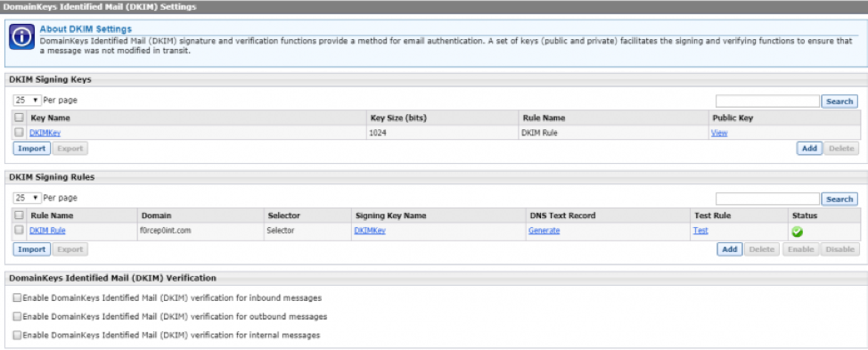
Task: Check the DKIM Rule row checkbox
Action: [x=19, y=230]
